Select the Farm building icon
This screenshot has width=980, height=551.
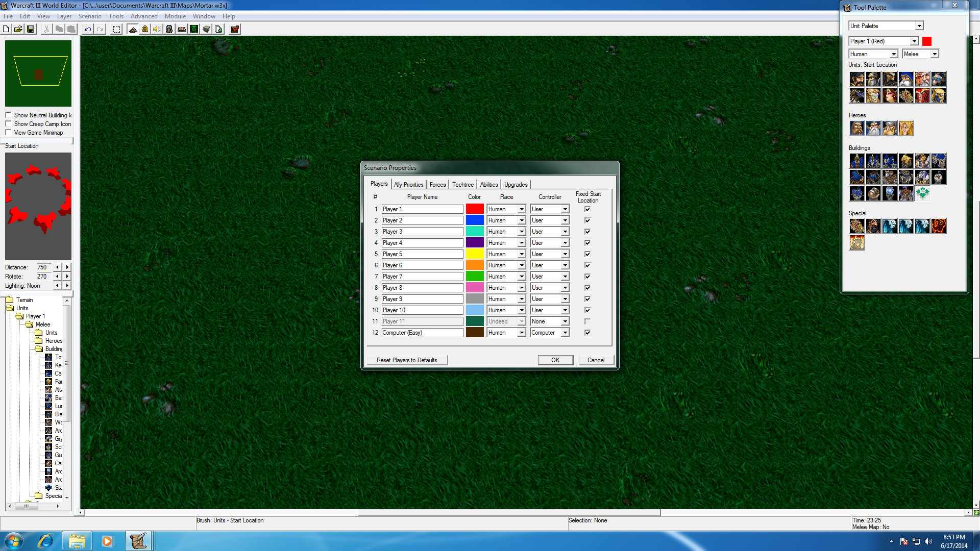coord(906,161)
